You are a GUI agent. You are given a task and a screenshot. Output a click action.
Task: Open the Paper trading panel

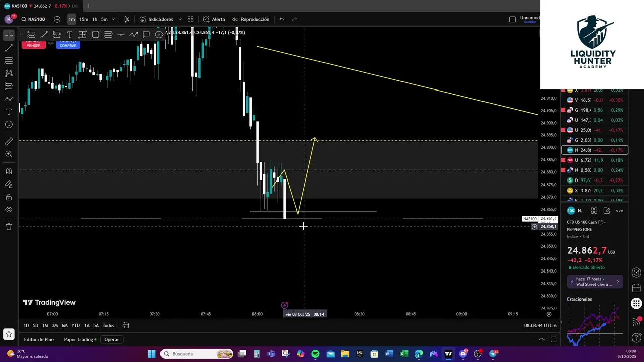pos(80,339)
